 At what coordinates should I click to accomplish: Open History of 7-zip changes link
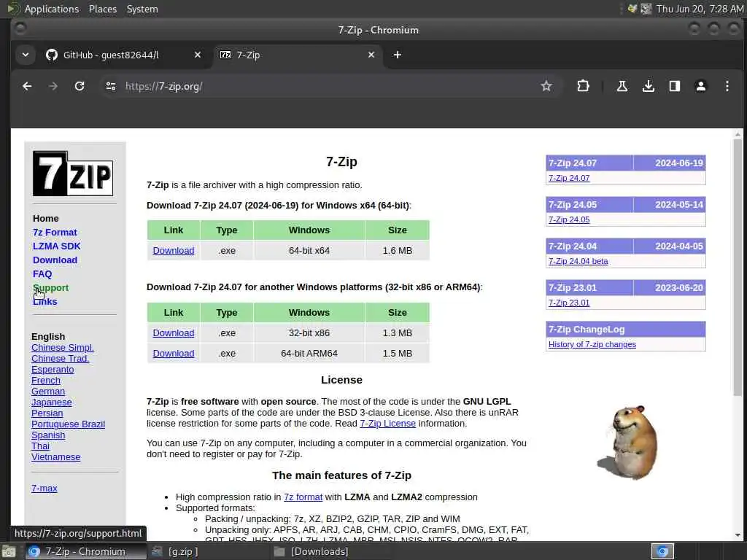point(592,344)
